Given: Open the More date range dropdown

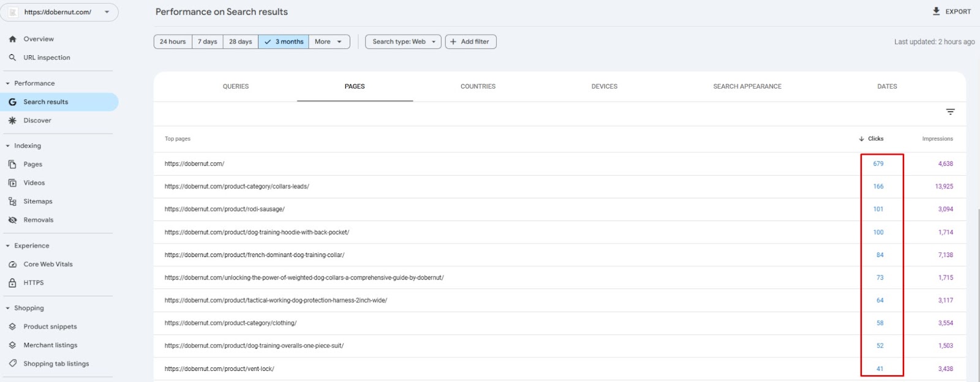Looking at the screenshot, I should 330,42.
